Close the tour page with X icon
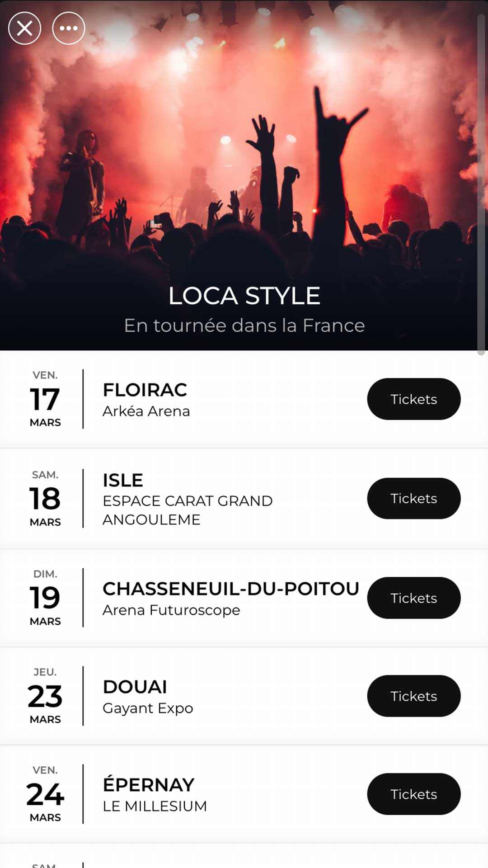This screenshot has height=868, width=488. (25, 28)
